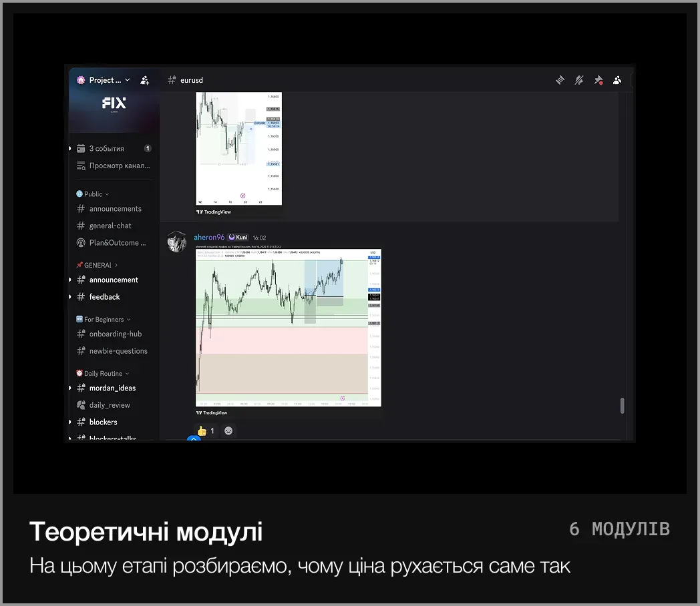Viewport: 700px width, 606px height.
Task: Click the chat scrollbar thumb
Action: tap(623, 405)
